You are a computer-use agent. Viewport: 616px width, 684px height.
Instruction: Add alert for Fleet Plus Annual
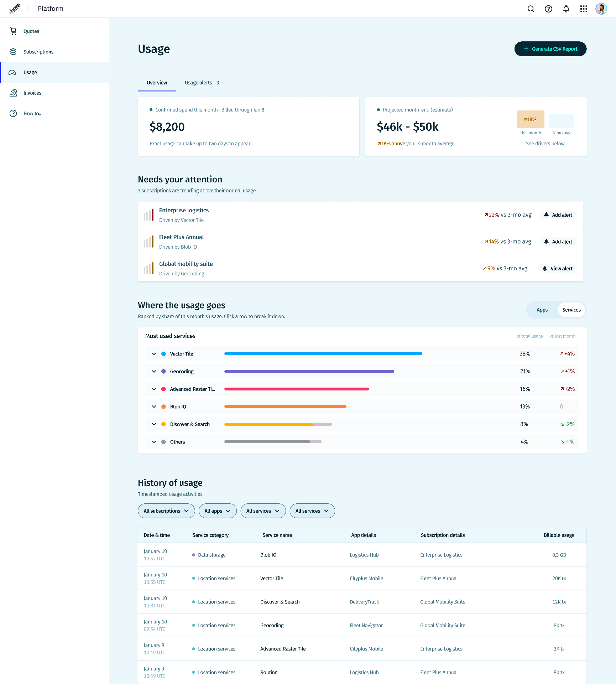pos(558,242)
